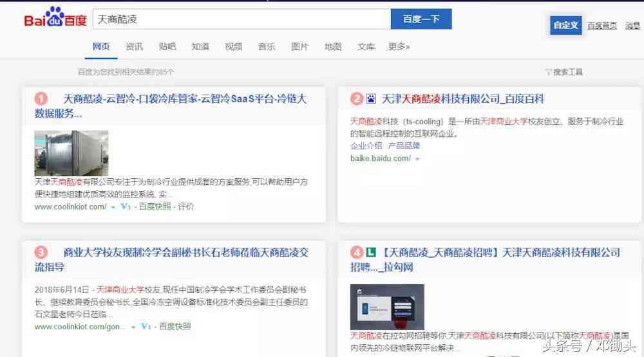Open 产品品牌 sublink
Viewport: 644px width, 357px height.
tap(404, 145)
